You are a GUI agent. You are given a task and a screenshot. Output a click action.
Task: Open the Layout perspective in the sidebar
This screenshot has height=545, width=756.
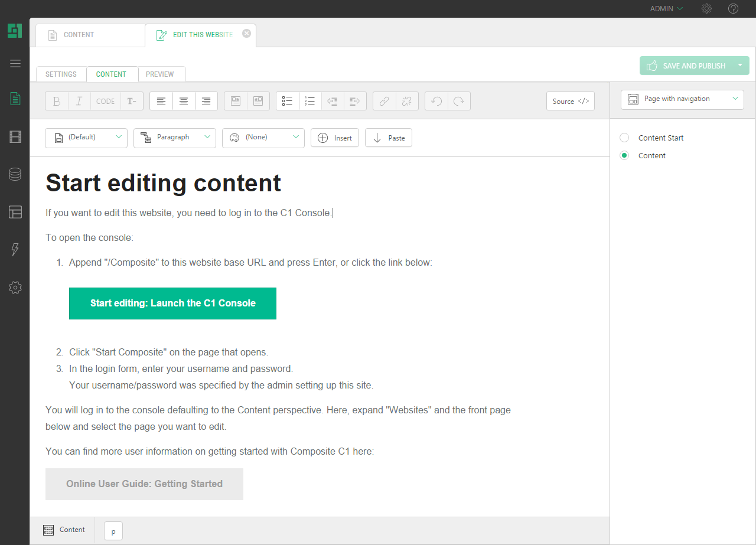(x=15, y=212)
